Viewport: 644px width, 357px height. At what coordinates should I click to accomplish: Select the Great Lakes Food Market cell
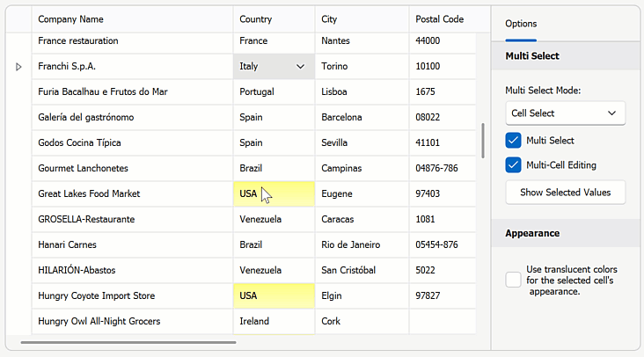tap(132, 193)
